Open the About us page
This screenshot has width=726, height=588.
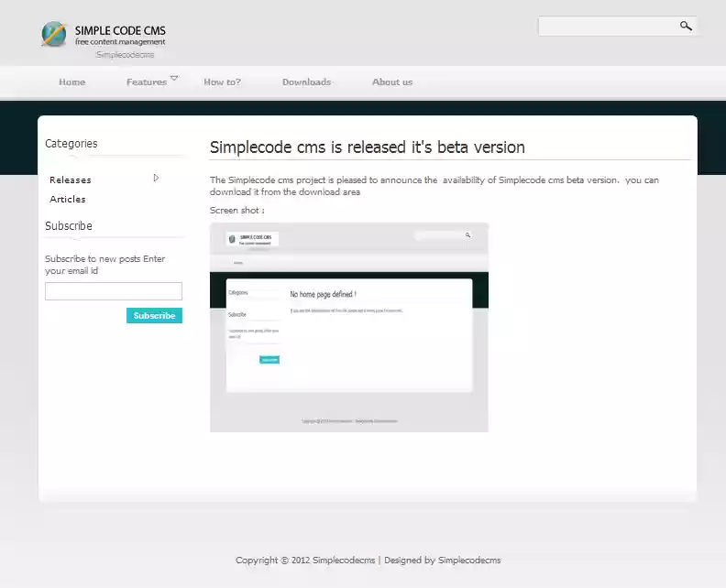click(x=392, y=82)
